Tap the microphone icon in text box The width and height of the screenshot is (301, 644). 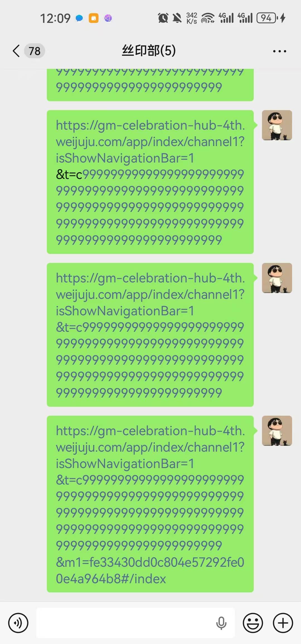click(x=221, y=623)
